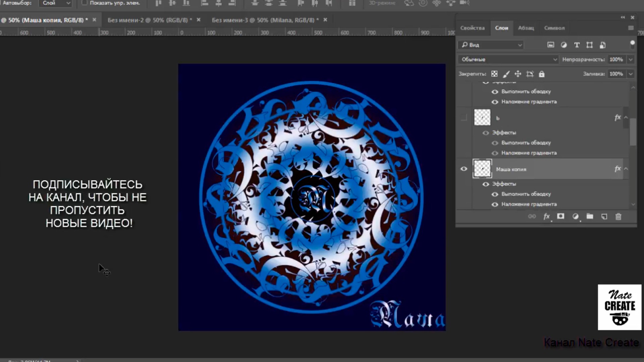This screenshot has height=362, width=644.
Task: Delete layer with trash icon
Action: pos(619,217)
